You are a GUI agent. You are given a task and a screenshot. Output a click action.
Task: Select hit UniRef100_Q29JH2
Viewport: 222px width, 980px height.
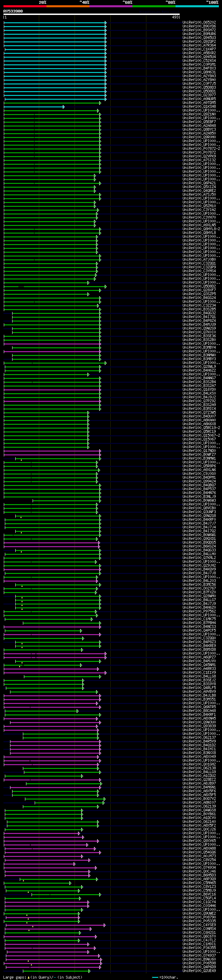[199, 565]
